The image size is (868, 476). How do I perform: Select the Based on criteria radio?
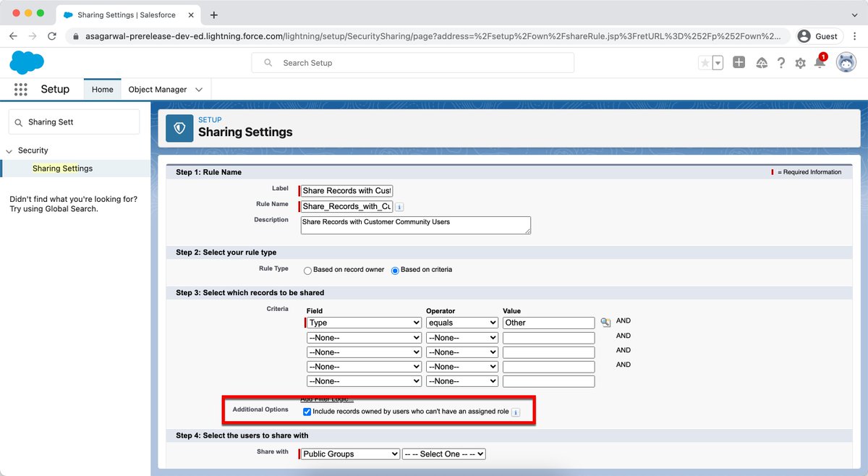pyautogui.click(x=395, y=270)
